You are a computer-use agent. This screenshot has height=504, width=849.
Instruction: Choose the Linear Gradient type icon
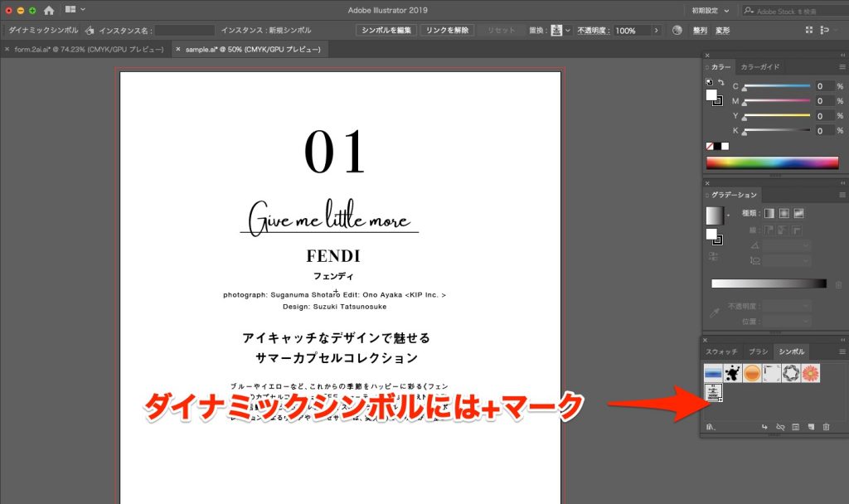[769, 213]
